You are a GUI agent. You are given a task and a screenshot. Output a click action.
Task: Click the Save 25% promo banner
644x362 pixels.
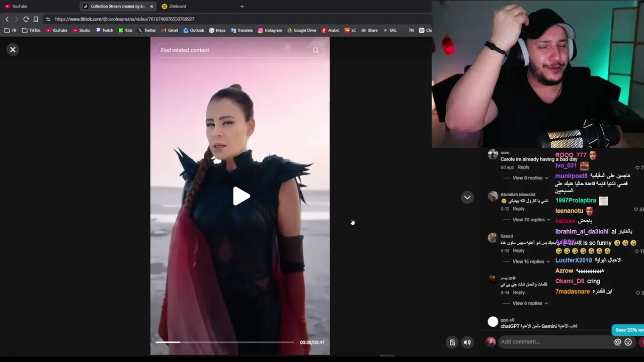(628, 330)
